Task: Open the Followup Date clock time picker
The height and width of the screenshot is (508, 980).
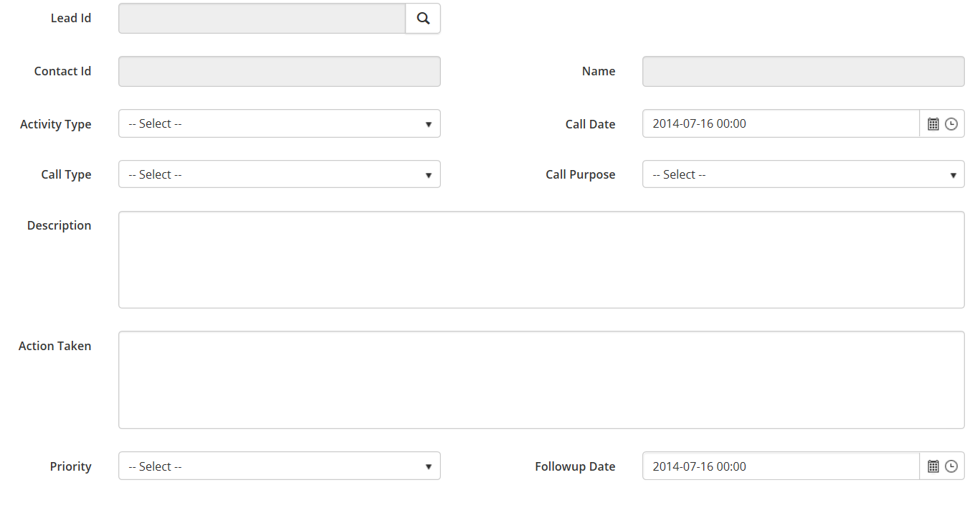Action: [x=951, y=466]
